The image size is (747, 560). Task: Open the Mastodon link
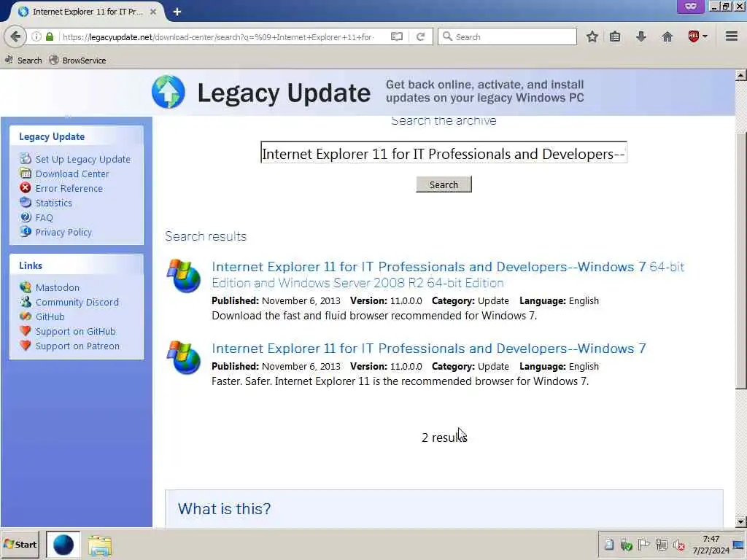57,287
